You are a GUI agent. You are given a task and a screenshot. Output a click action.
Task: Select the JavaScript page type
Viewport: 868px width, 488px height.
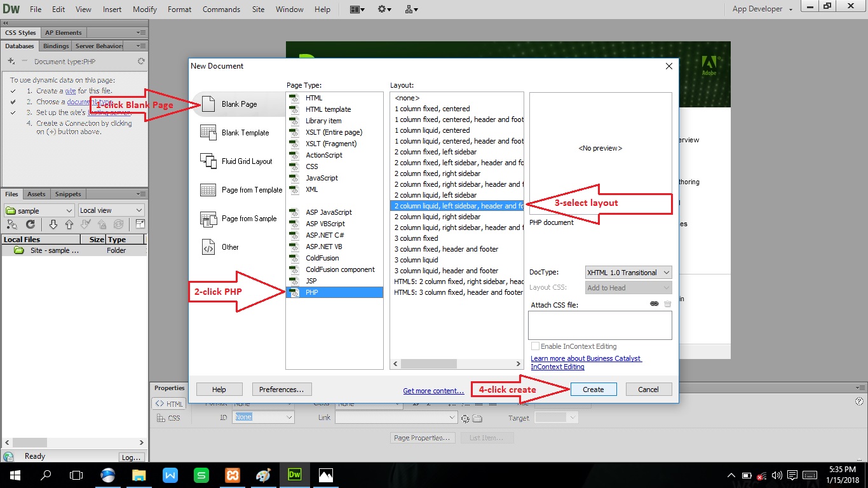[335, 178]
